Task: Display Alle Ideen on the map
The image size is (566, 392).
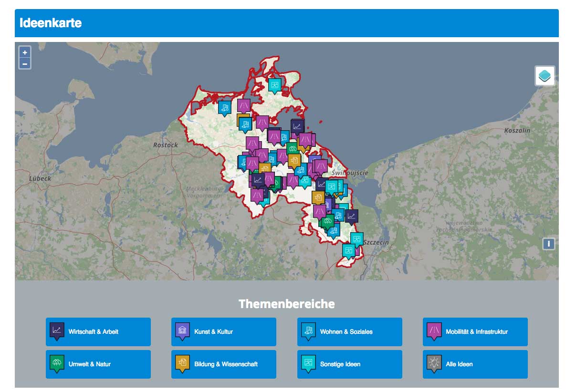Action: [475, 364]
